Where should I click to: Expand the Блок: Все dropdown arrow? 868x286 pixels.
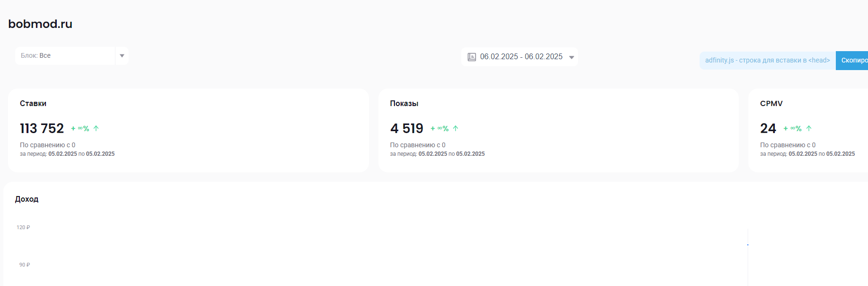point(122,56)
